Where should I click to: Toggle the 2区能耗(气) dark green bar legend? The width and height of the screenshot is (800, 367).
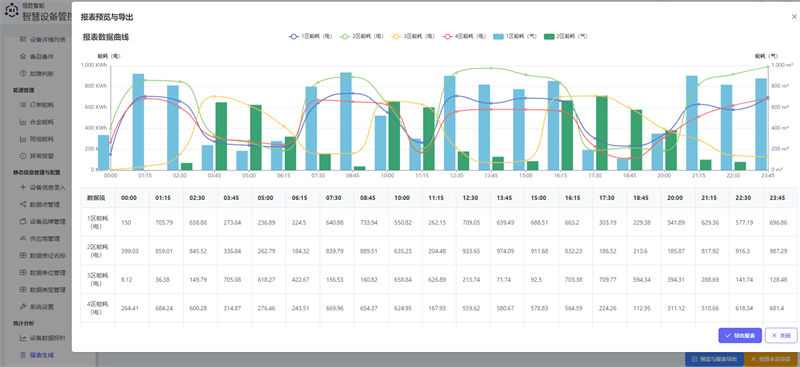coord(566,36)
